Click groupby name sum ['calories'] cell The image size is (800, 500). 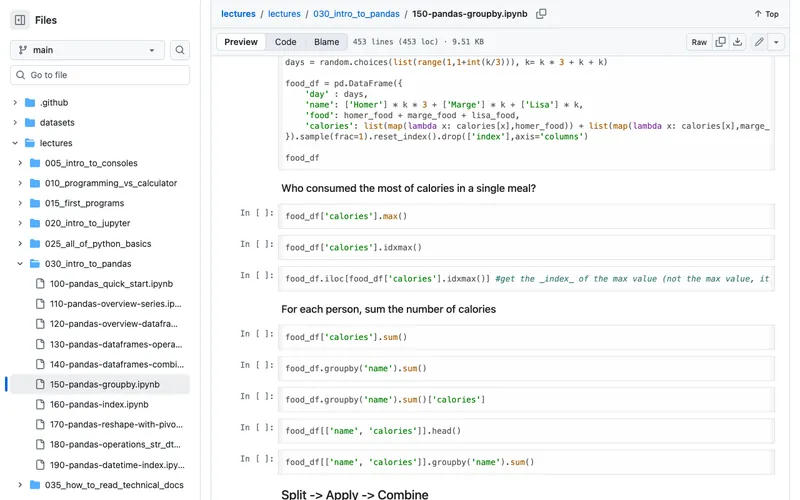526,399
